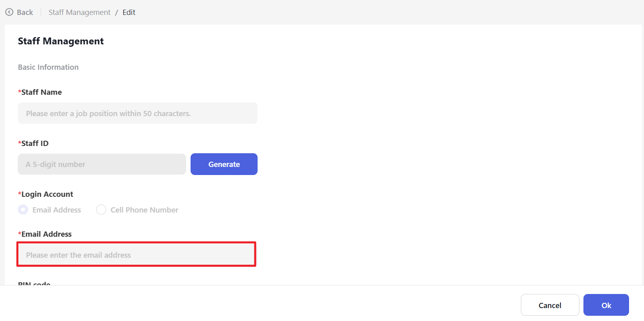Click the Staff ID field label
This screenshot has width=644, height=321.
(x=35, y=144)
